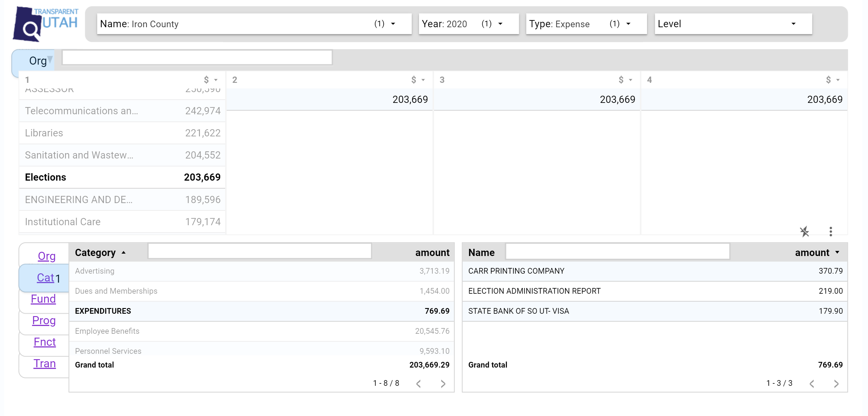This screenshot has height=416, width=868.
Task: Go to previous page of the Name table
Action: click(x=812, y=384)
